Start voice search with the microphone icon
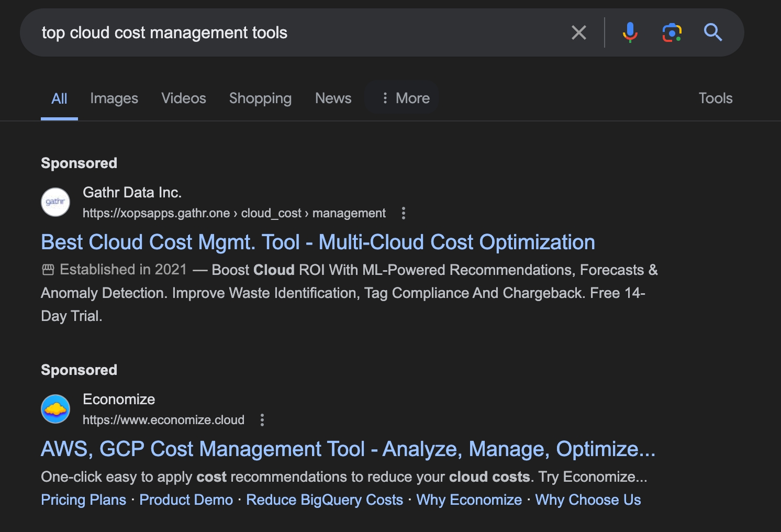This screenshot has height=532, width=781. click(630, 32)
